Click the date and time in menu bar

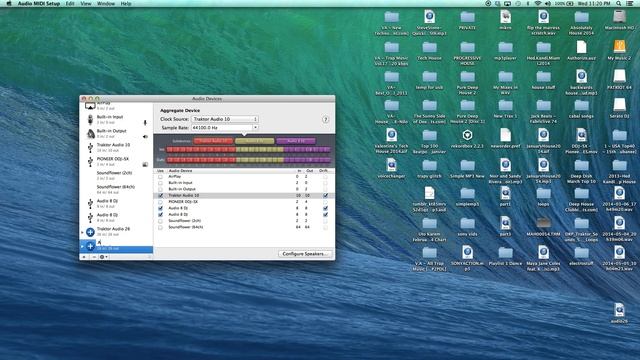594,3
